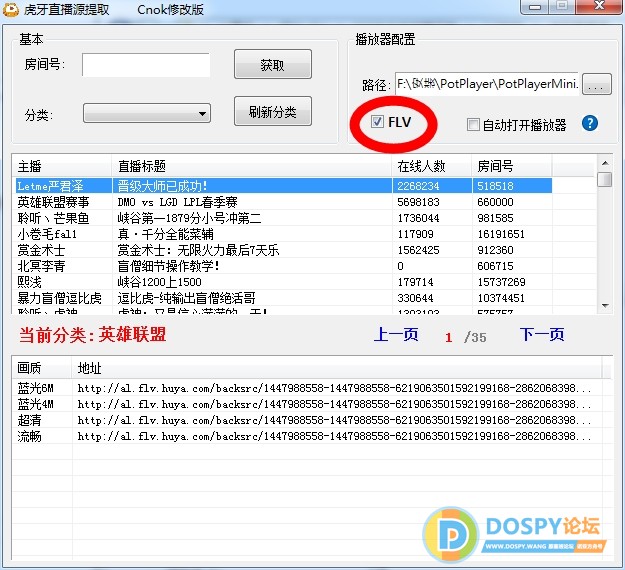
Task: Click scroll up arrow of streamer list
Action: (x=605, y=163)
